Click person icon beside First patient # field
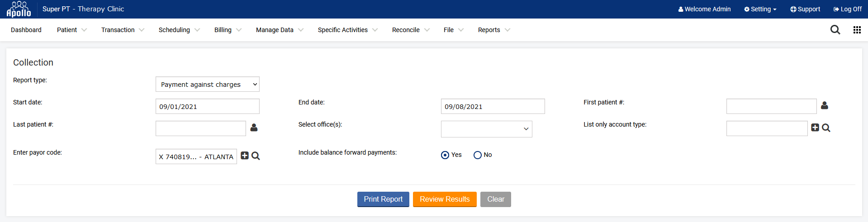 (x=824, y=105)
